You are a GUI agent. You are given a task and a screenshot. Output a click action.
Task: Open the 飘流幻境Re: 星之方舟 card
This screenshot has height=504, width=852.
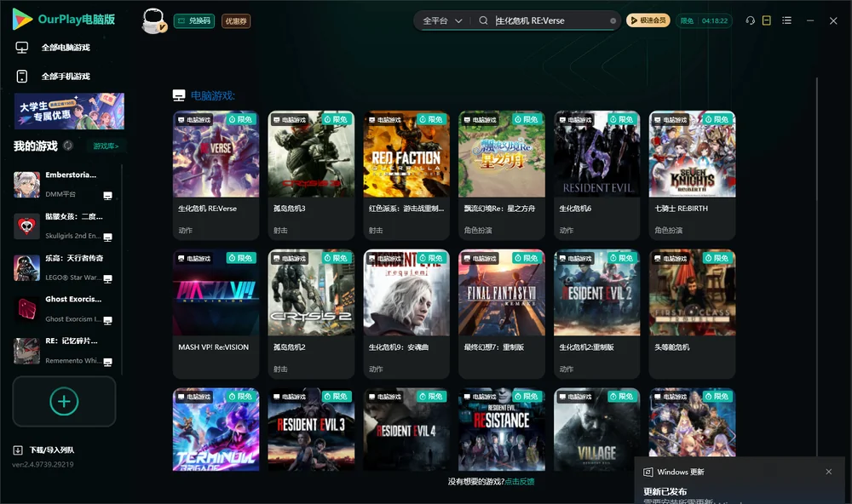click(x=502, y=175)
